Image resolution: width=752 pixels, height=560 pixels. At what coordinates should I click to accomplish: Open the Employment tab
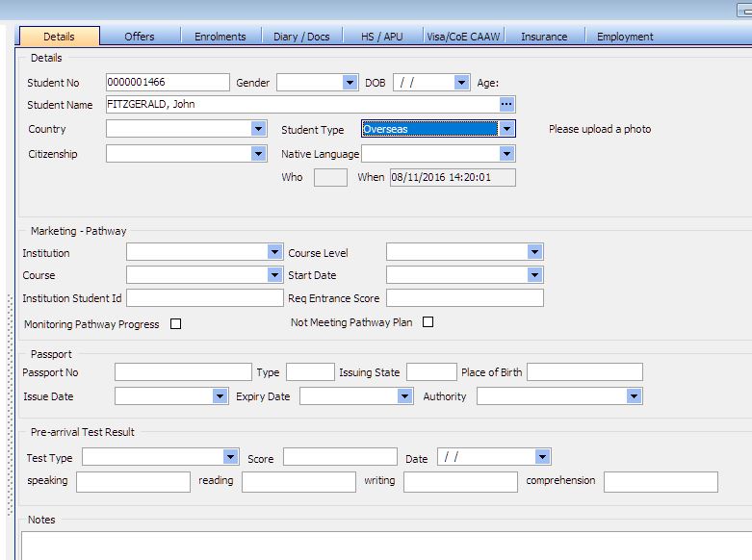click(x=625, y=37)
